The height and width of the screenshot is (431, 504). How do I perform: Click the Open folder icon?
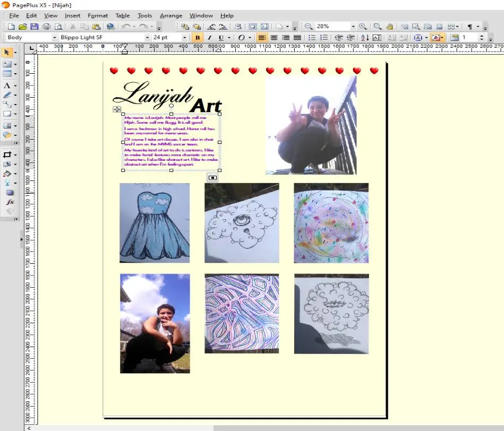pos(22,26)
